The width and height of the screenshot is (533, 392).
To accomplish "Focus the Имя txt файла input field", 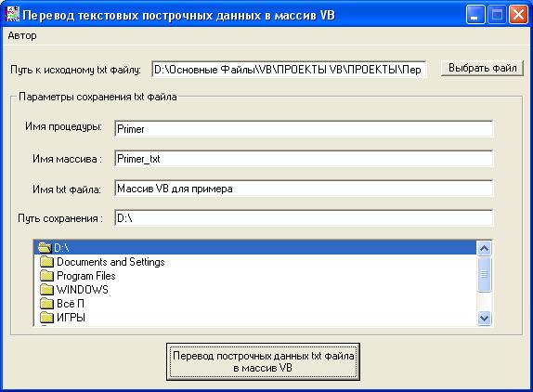I will click(x=304, y=189).
